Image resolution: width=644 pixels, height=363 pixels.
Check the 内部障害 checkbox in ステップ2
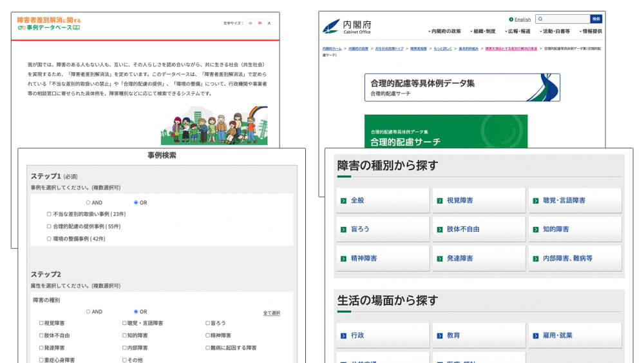(x=124, y=348)
